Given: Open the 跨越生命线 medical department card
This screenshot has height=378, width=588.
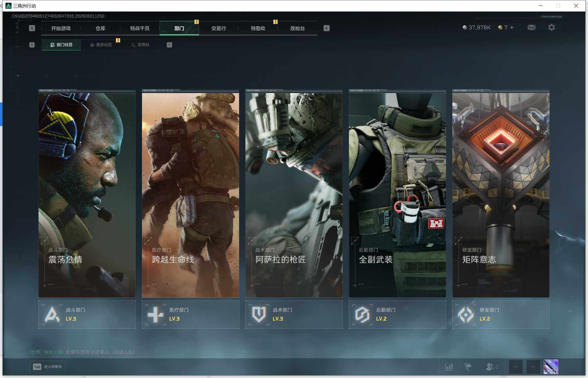Looking at the screenshot, I should point(191,195).
